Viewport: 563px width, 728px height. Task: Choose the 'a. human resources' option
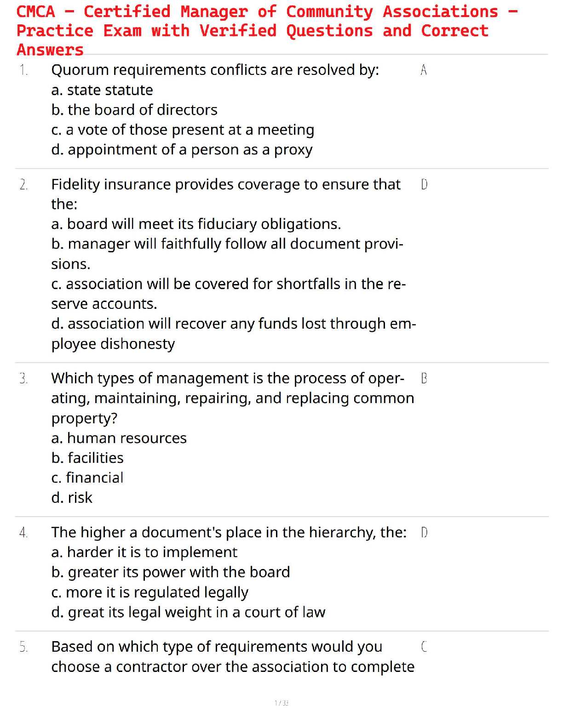(x=119, y=438)
